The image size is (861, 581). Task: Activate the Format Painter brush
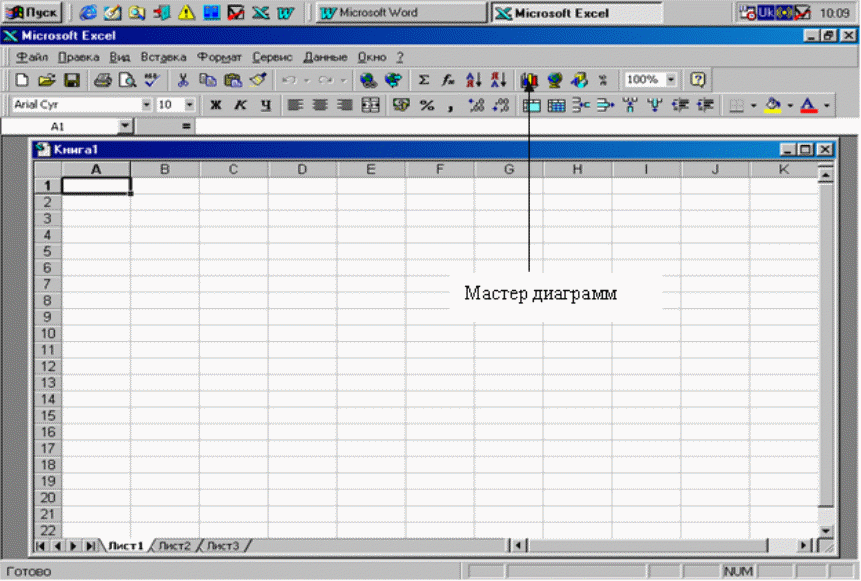click(258, 80)
